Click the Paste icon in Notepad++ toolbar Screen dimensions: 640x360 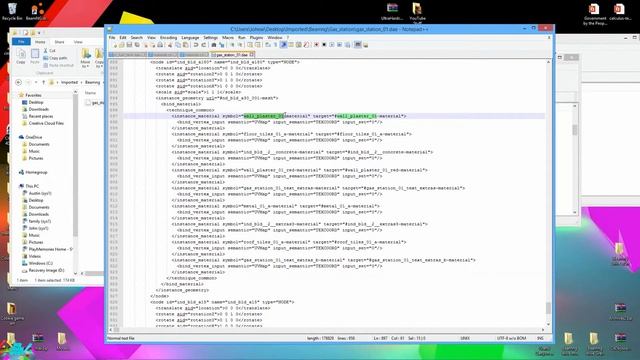coord(185,45)
